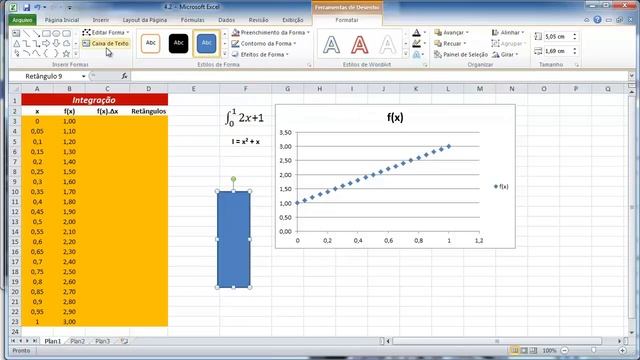The width and height of the screenshot is (640, 360).
Task: Choose the white outlined Abc shape style
Action: click(x=151, y=43)
